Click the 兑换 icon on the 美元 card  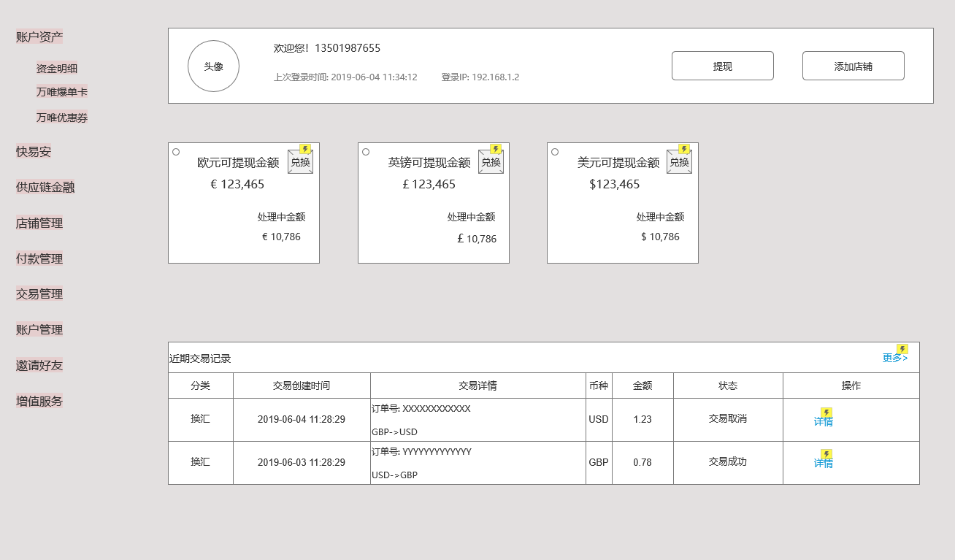[x=679, y=162]
